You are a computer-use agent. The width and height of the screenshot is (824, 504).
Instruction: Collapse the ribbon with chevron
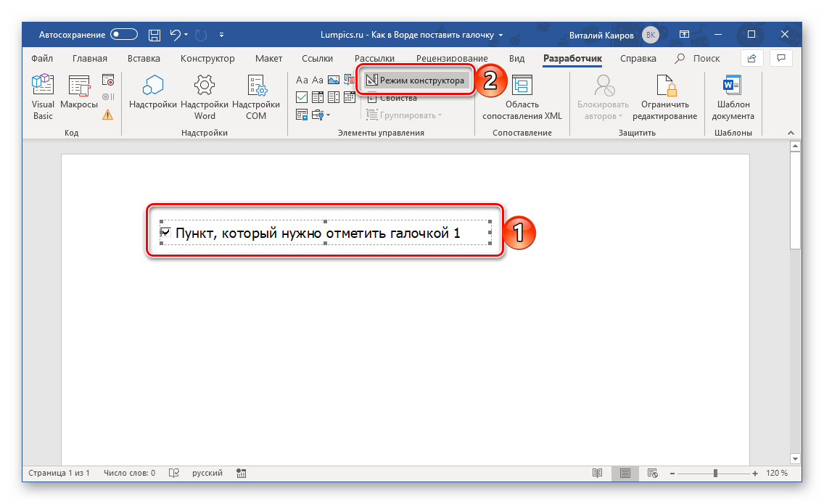[791, 133]
